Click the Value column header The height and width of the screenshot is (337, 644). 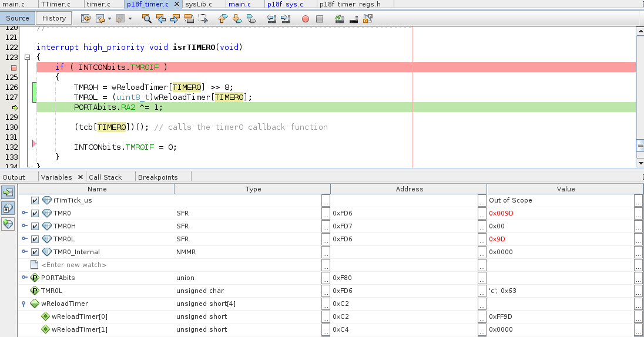pos(565,189)
